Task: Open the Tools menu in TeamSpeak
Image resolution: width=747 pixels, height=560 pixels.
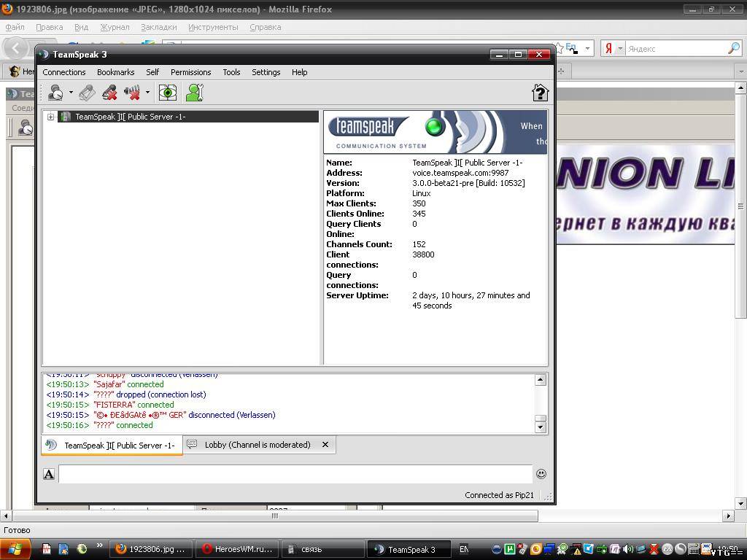Action: [x=231, y=72]
